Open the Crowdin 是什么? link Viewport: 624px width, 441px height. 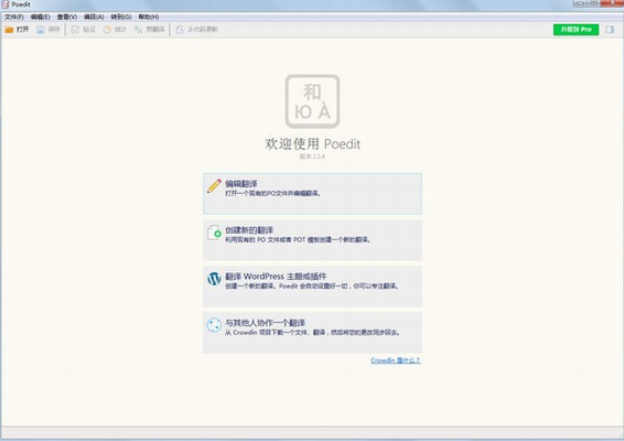coord(396,360)
